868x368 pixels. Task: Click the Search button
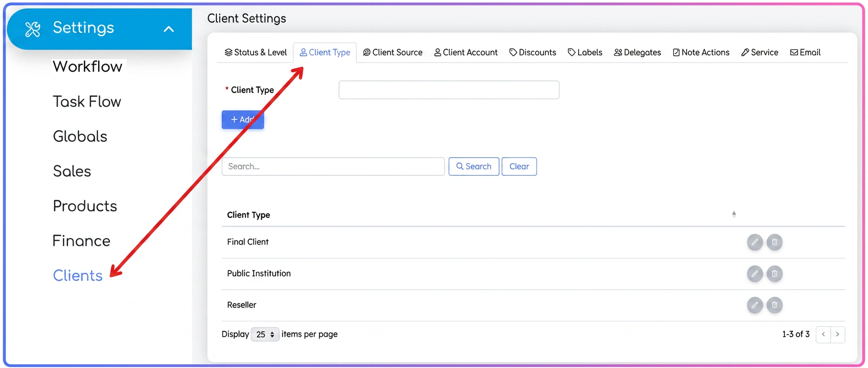(x=474, y=166)
